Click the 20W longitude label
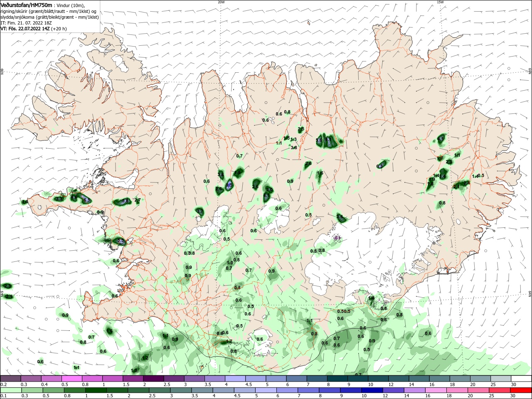 click(x=221, y=2)
